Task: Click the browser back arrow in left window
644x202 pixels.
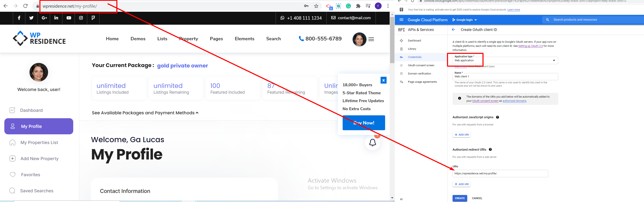Action: tap(6, 6)
